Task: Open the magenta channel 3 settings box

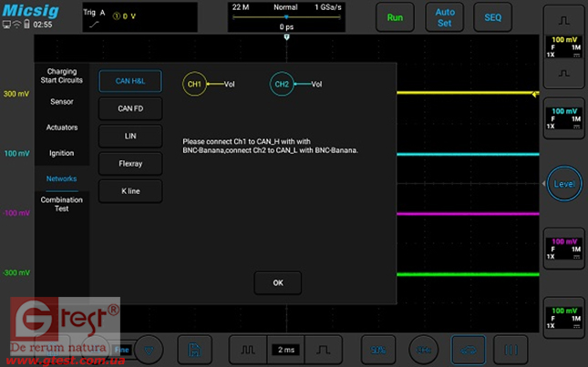Action: pyautogui.click(x=564, y=249)
